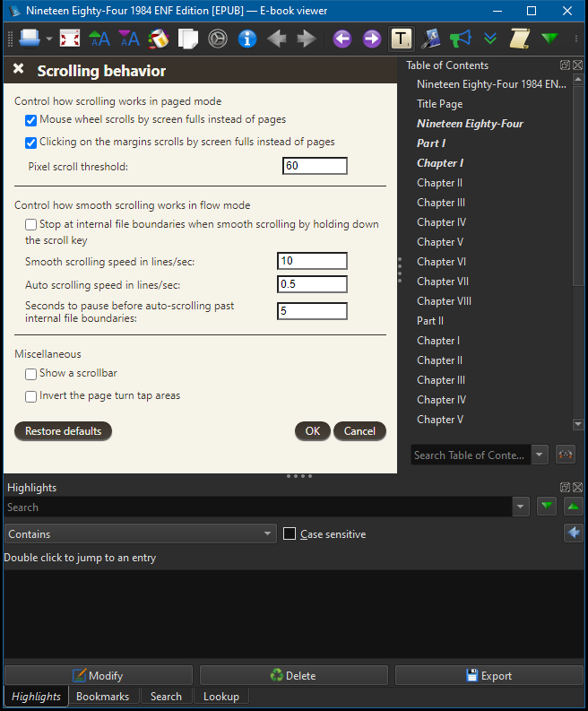
Task: Enable Stop at internal file boundaries
Action: point(30,224)
